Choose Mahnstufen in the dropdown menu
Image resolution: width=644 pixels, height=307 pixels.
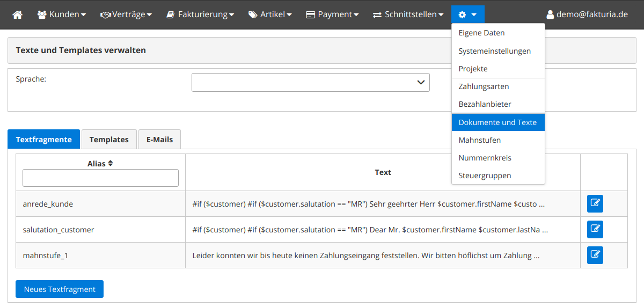click(x=479, y=140)
